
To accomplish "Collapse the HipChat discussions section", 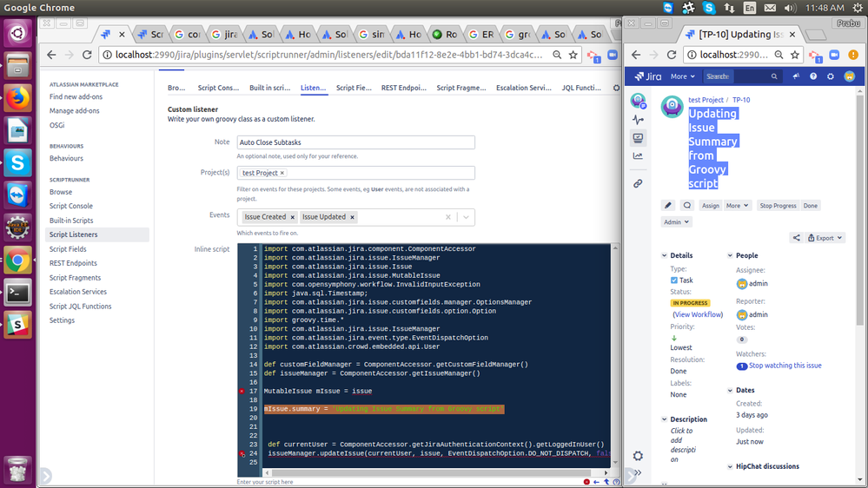I will coord(730,466).
